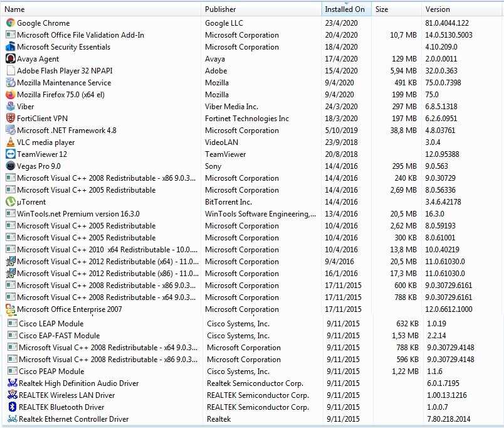The width and height of the screenshot is (504, 428).
Task: Click the version number 81.0.4044.122
Action: tap(447, 23)
